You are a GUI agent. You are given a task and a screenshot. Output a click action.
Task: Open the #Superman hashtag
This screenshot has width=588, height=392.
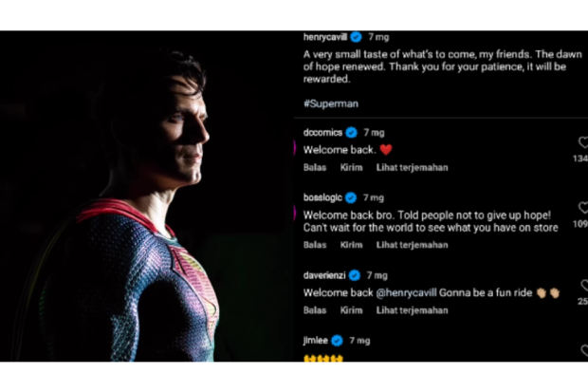click(x=331, y=103)
